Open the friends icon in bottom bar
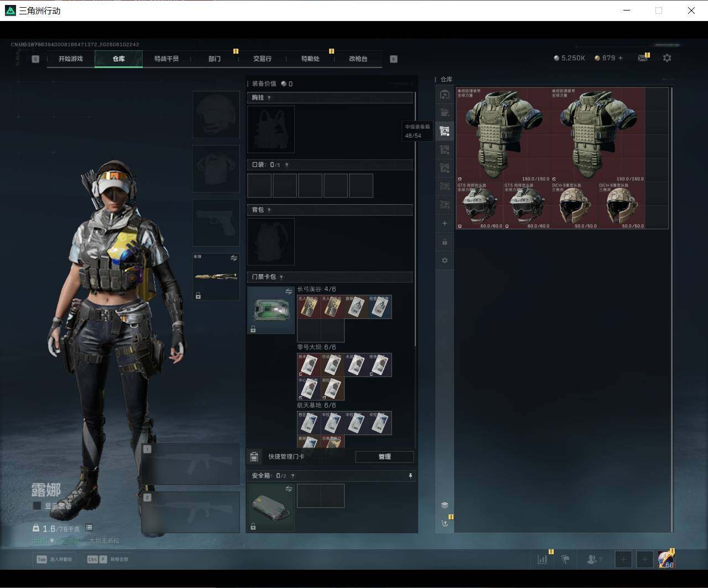 click(593, 559)
